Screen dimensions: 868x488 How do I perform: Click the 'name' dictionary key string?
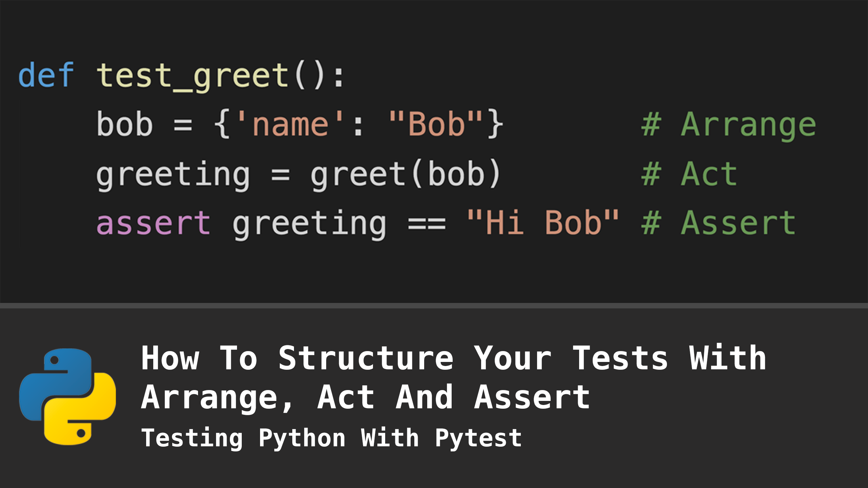(x=291, y=124)
